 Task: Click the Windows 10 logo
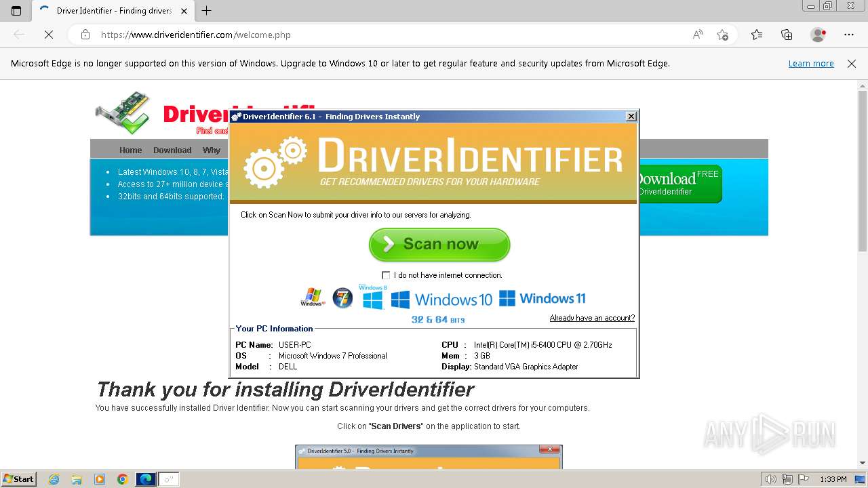[441, 299]
